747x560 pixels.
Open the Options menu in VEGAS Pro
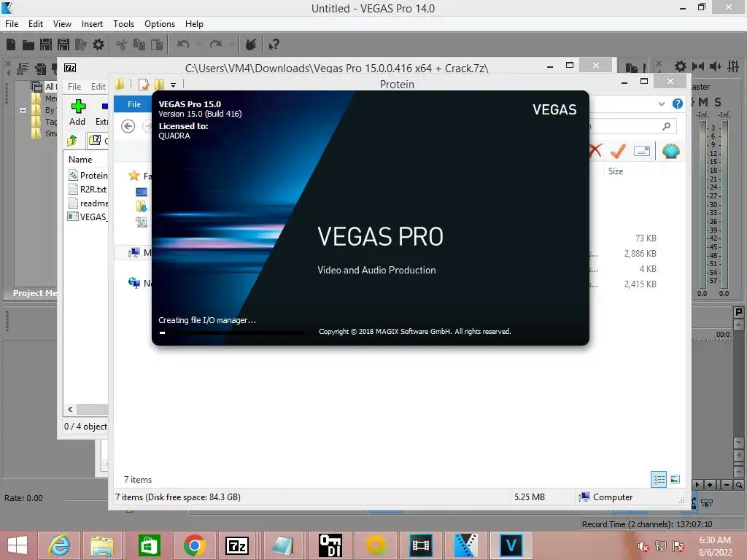pos(160,24)
